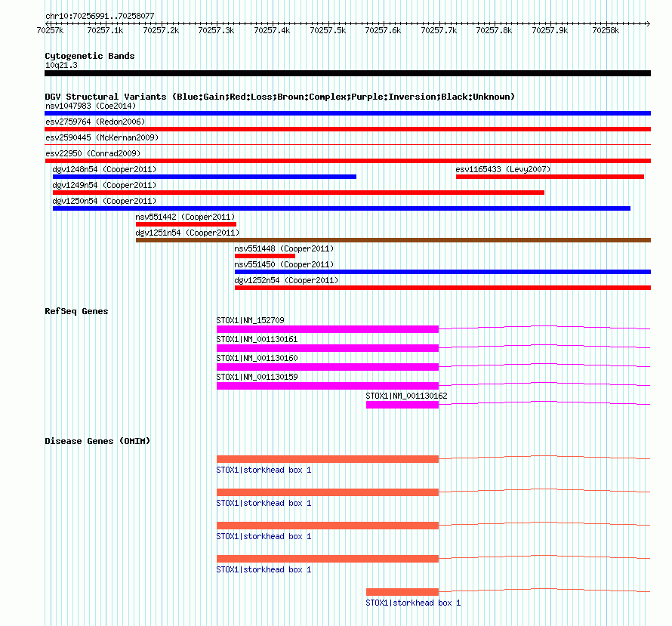The width and height of the screenshot is (672, 626).
Task: Click the 70258k ruler tick label
Action: 606,30
